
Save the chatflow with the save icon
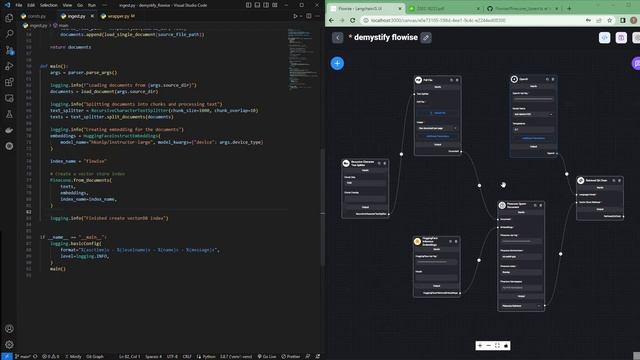coord(621,38)
